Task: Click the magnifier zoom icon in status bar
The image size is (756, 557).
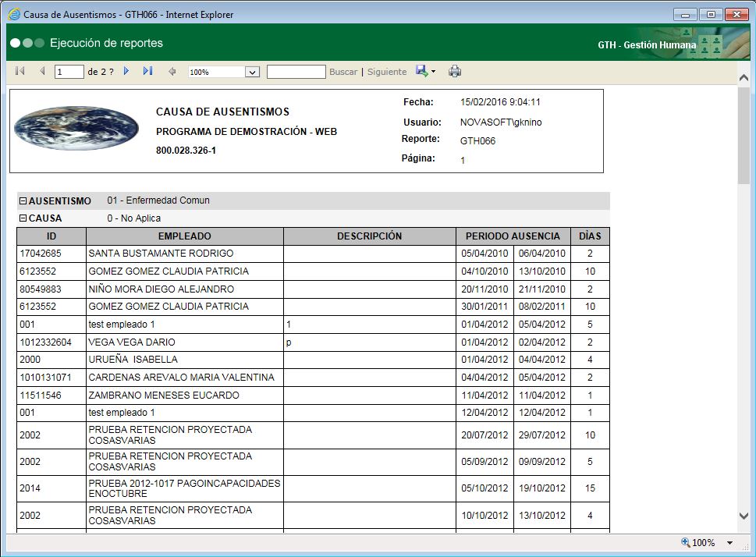Action: click(x=685, y=542)
